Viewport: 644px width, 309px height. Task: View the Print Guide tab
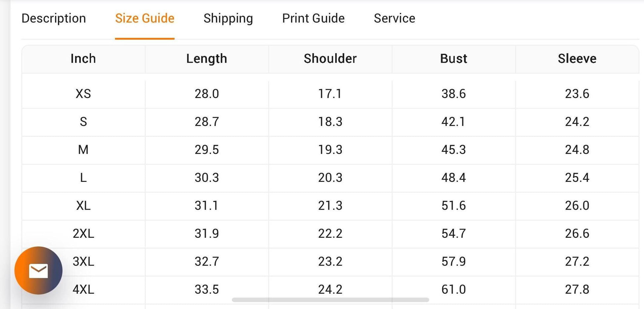313,18
